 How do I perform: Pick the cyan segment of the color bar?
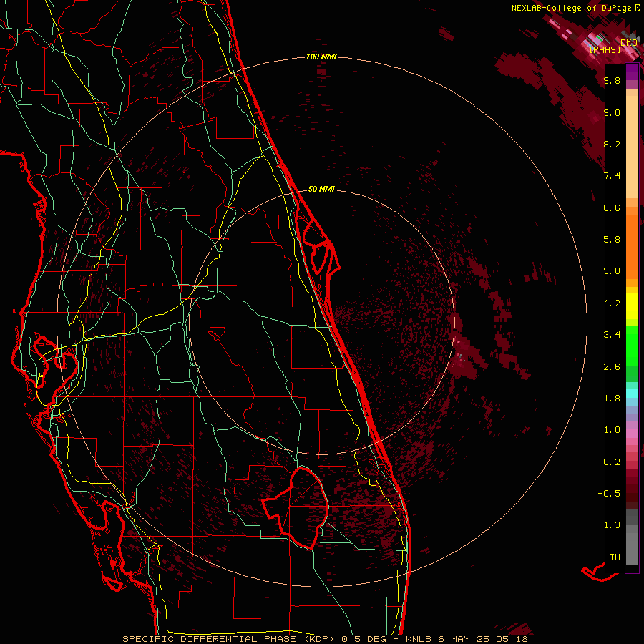click(x=632, y=393)
